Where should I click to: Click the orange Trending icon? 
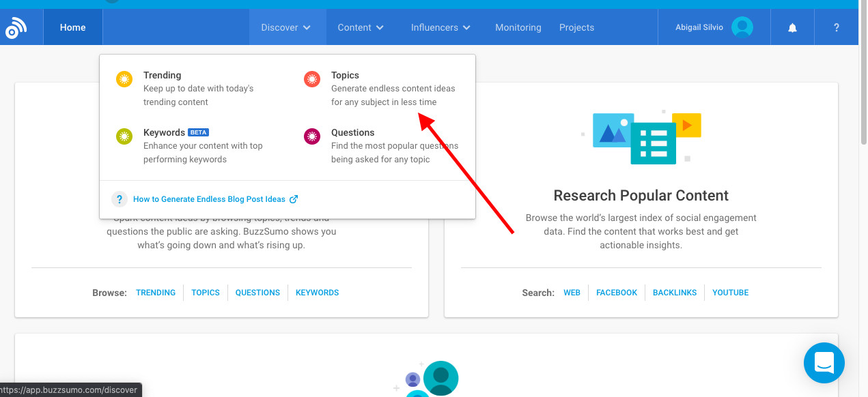(124, 79)
